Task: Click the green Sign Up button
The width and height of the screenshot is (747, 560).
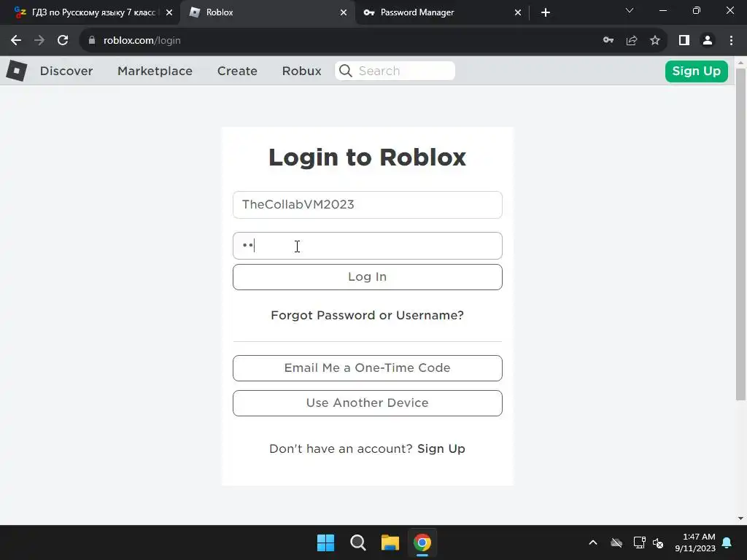Action: click(697, 71)
